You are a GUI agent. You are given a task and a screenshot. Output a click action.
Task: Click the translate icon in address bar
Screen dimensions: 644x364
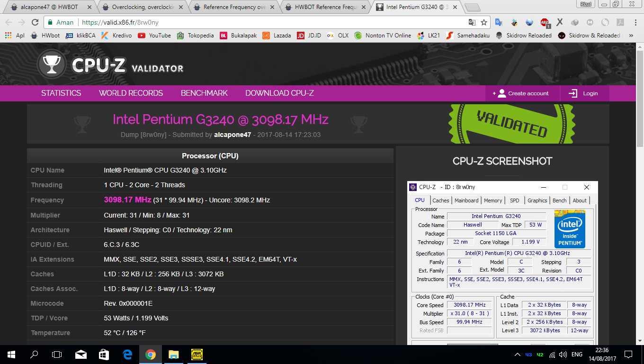point(472,22)
